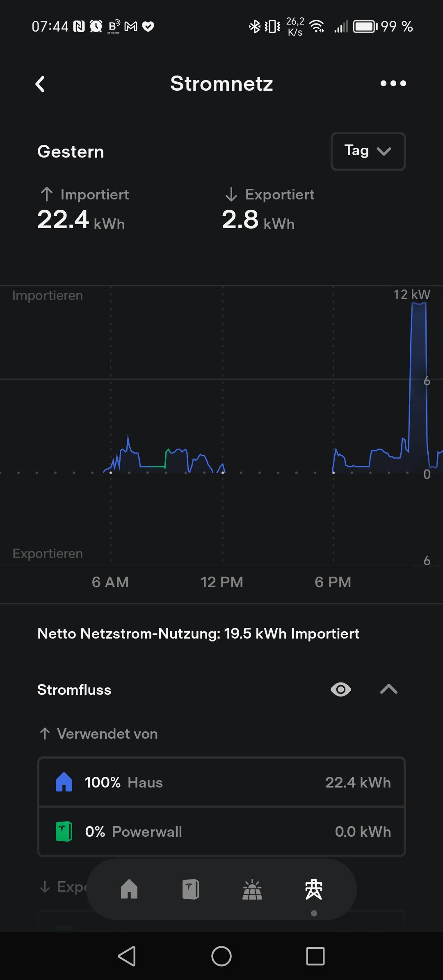Collapse the Stromfluss section chevron
Image resolution: width=443 pixels, height=980 pixels.
click(388, 689)
